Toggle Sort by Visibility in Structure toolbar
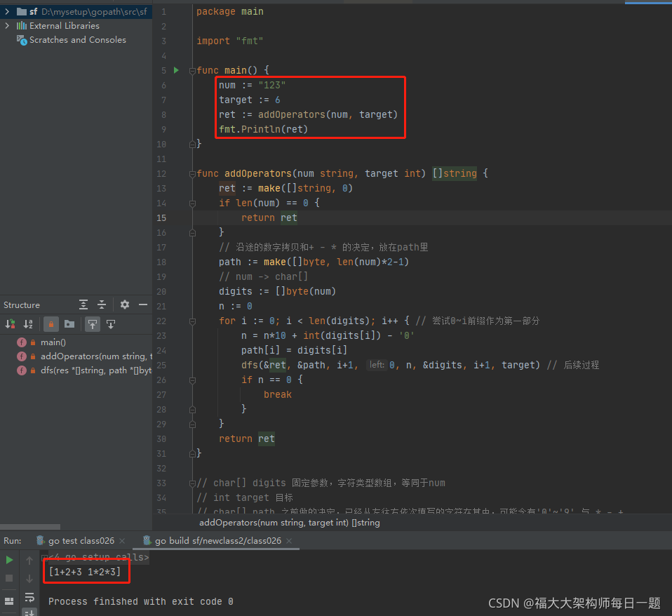 [11, 324]
